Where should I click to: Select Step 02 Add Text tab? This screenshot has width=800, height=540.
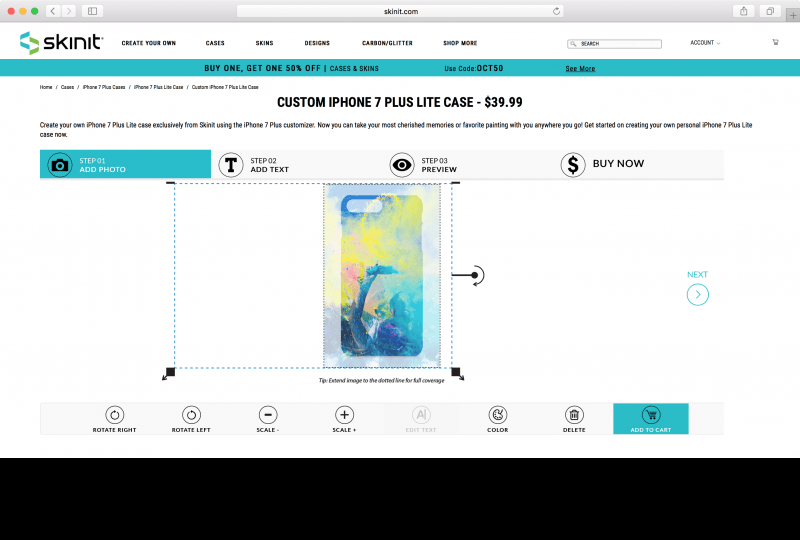tap(296, 164)
